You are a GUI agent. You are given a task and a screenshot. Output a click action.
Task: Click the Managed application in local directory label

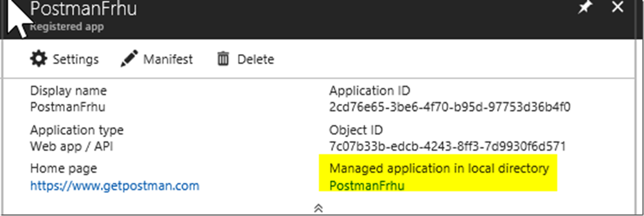(x=439, y=169)
